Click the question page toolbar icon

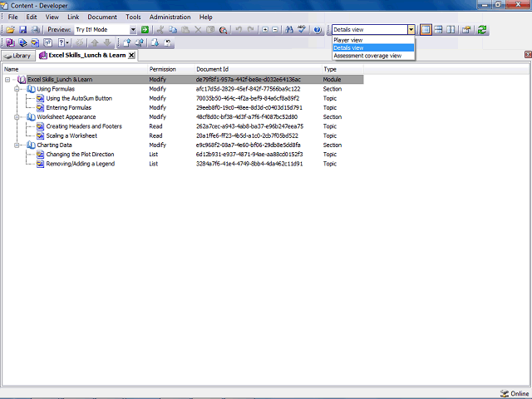[x=48, y=42]
